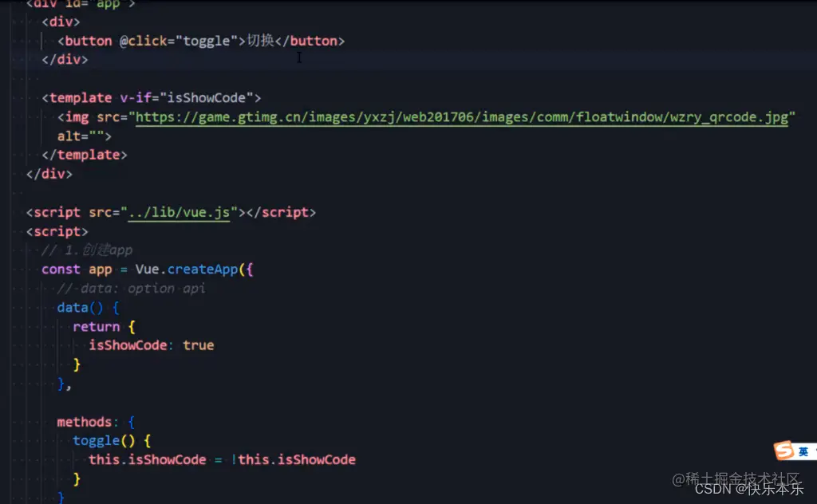Click 'this.isShowCode' left of the equals sign

tap(148, 460)
